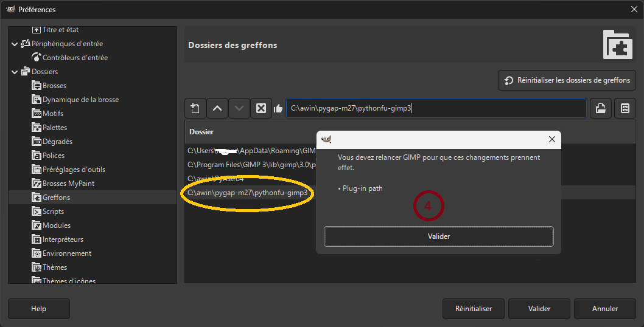Move selected folder up with arrow icon
Viewport: 644px width, 327px height.
click(217, 108)
